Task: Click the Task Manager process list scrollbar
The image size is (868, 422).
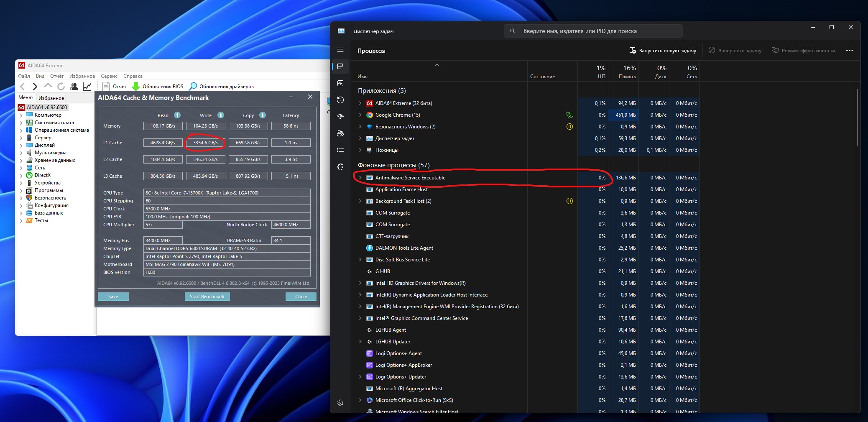Action: pos(857,117)
